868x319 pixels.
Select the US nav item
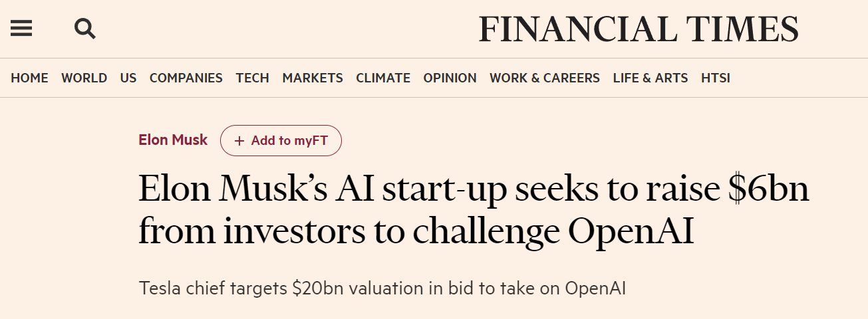click(128, 78)
